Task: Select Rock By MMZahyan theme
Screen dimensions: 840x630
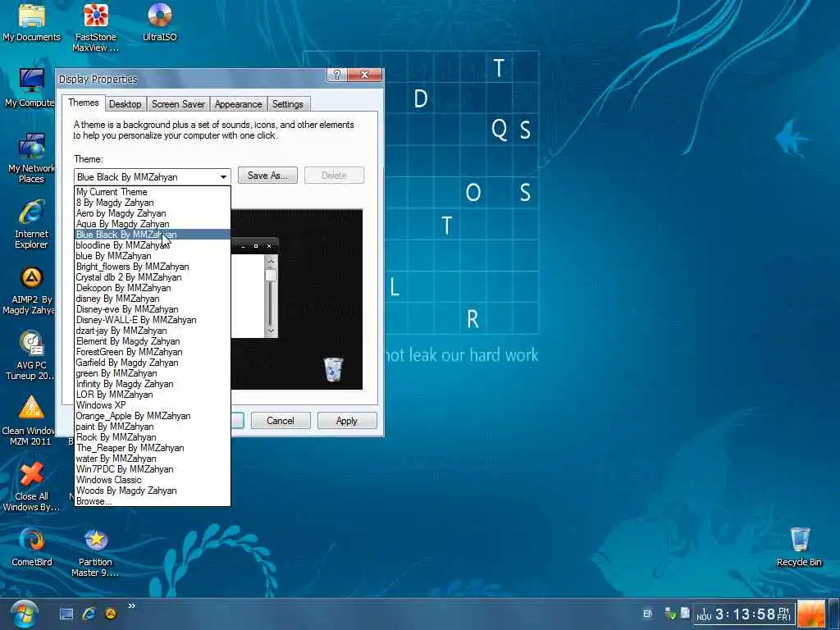Action: click(x=152, y=437)
